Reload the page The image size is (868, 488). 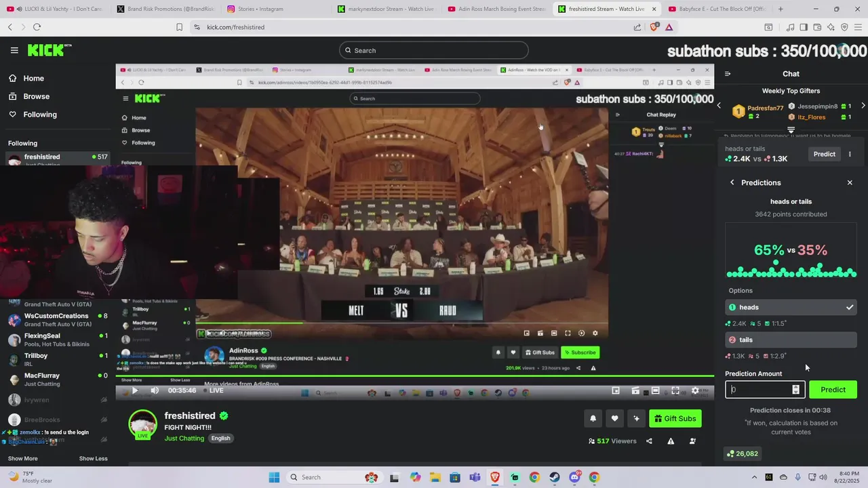click(37, 27)
